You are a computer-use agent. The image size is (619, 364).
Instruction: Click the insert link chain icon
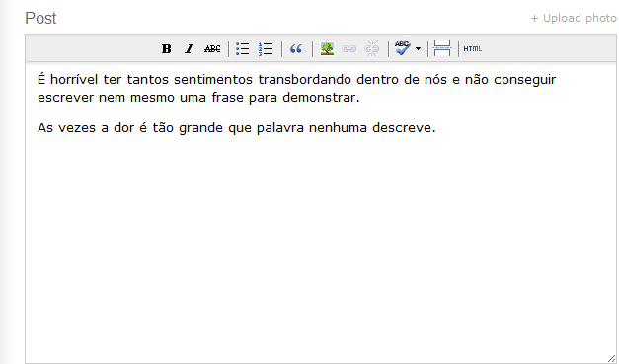(x=348, y=49)
